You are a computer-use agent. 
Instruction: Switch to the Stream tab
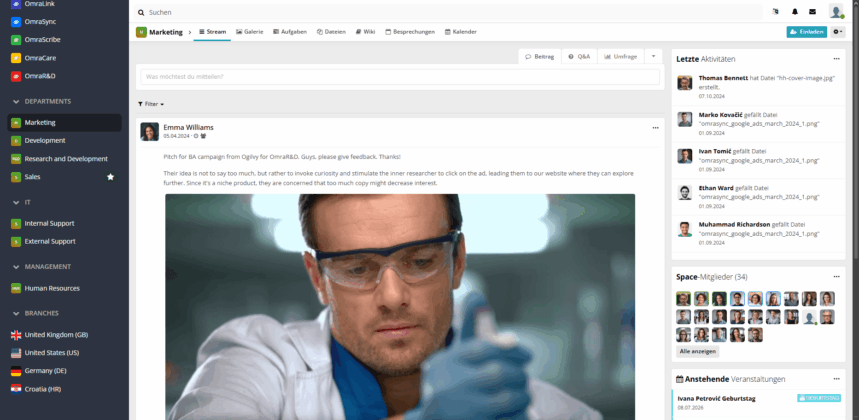pos(212,32)
